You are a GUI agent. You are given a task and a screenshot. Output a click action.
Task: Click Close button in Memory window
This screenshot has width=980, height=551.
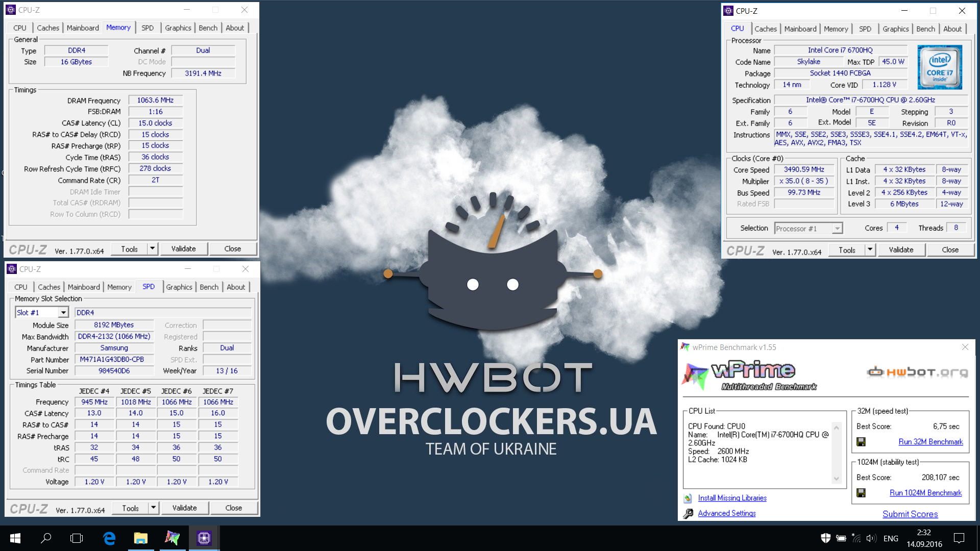coord(233,249)
